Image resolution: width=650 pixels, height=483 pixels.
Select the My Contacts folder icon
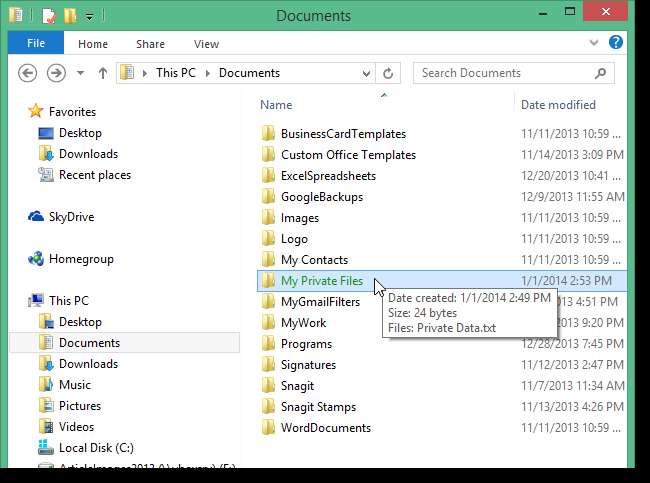pos(268,260)
